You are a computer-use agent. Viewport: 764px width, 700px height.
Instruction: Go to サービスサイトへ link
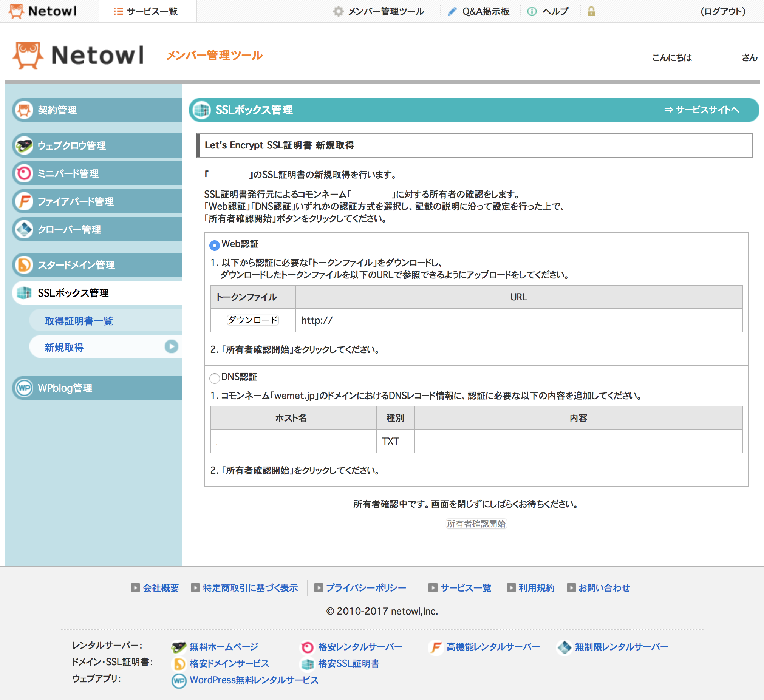tap(702, 110)
